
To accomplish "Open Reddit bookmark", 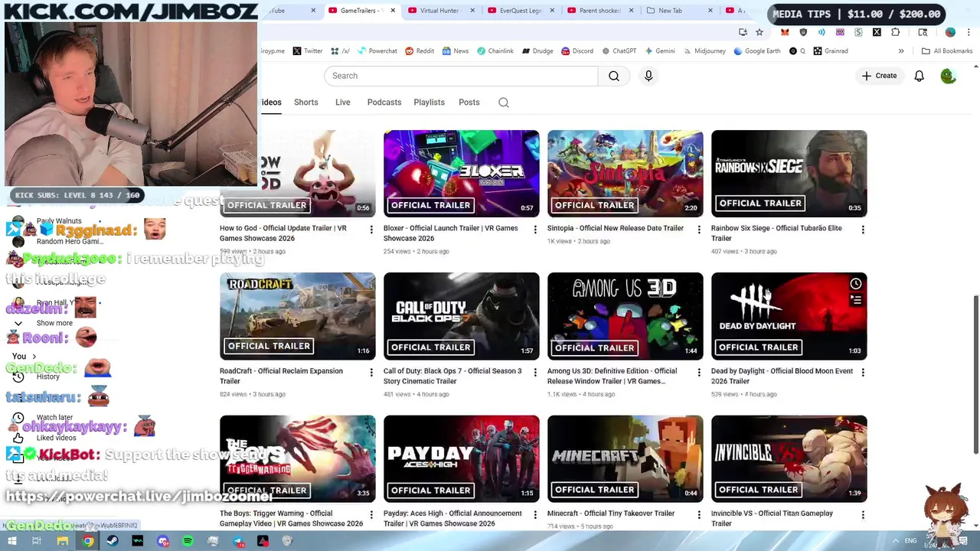I will click(x=420, y=51).
